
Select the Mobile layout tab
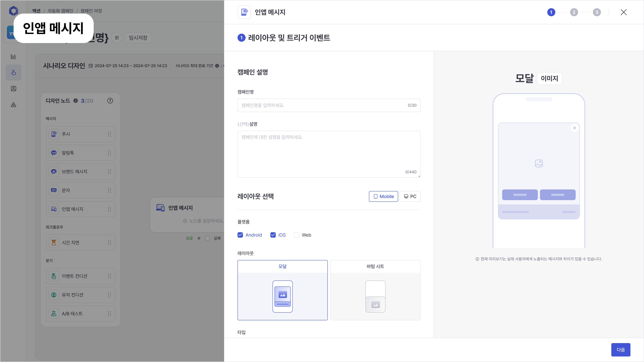pos(383,196)
